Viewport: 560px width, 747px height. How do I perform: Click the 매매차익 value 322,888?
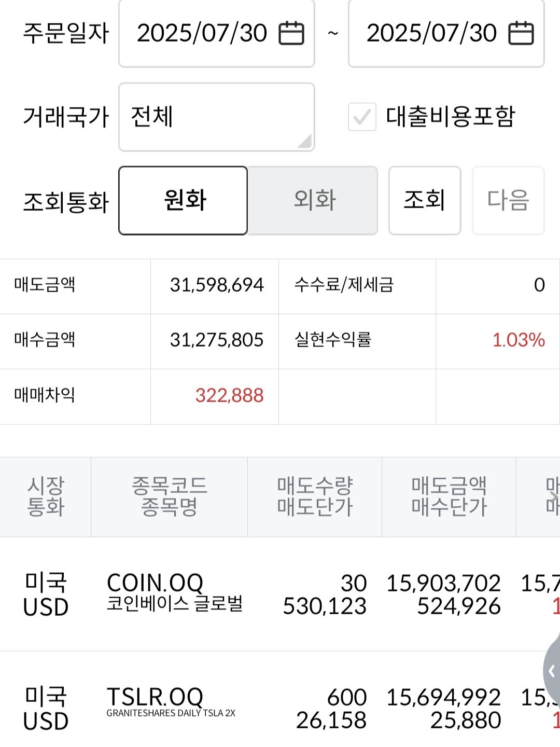point(229,396)
